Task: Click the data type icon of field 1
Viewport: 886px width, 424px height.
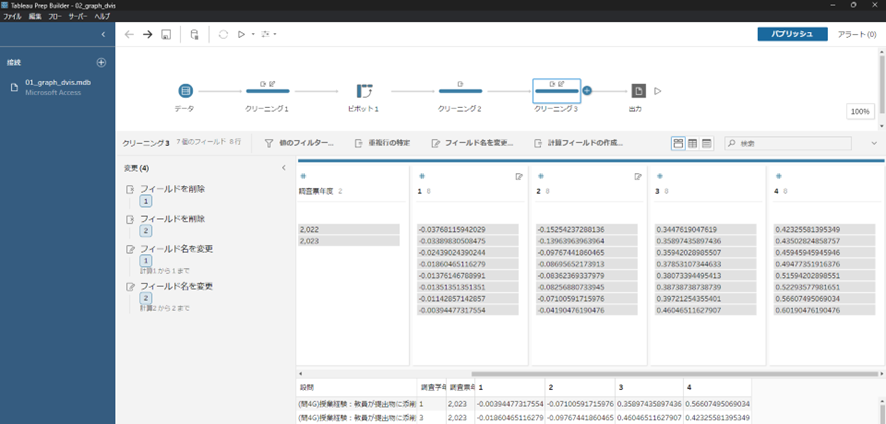Action: (x=422, y=176)
